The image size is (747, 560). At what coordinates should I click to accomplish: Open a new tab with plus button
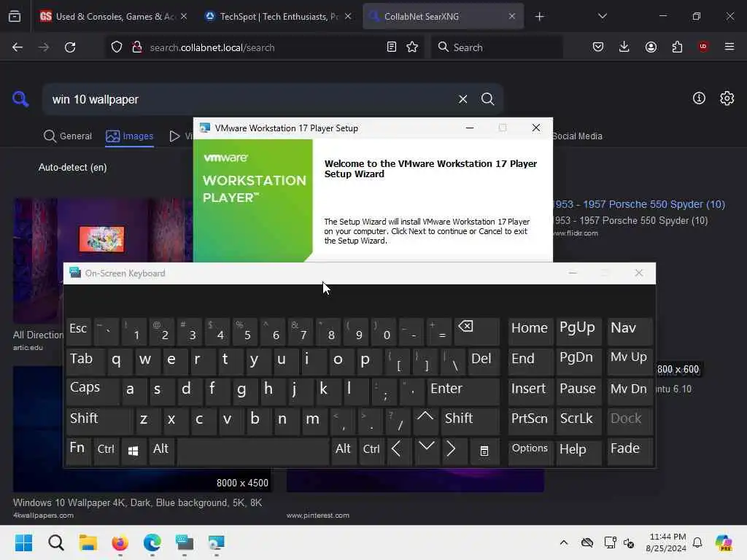pyautogui.click(x=539, y=16)
